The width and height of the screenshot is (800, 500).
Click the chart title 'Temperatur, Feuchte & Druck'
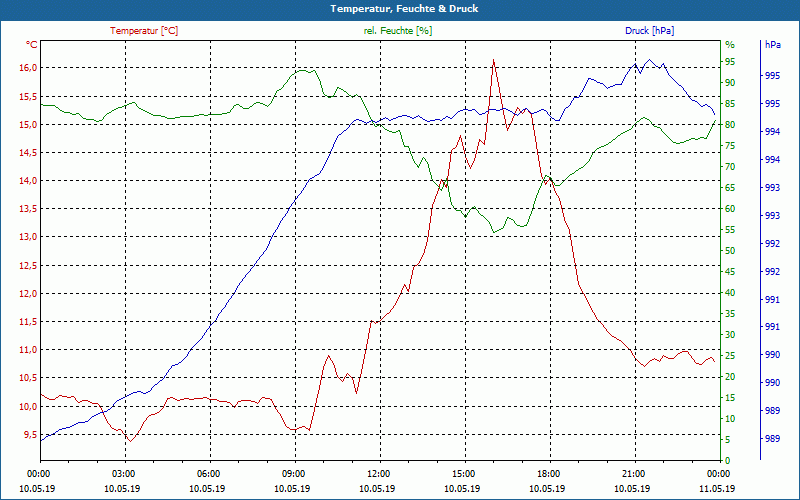coord(404,9)
